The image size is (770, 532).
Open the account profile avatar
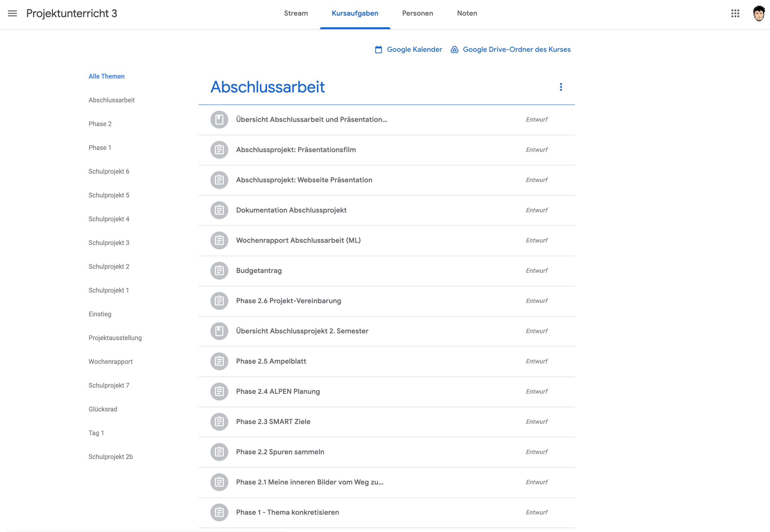759,13
